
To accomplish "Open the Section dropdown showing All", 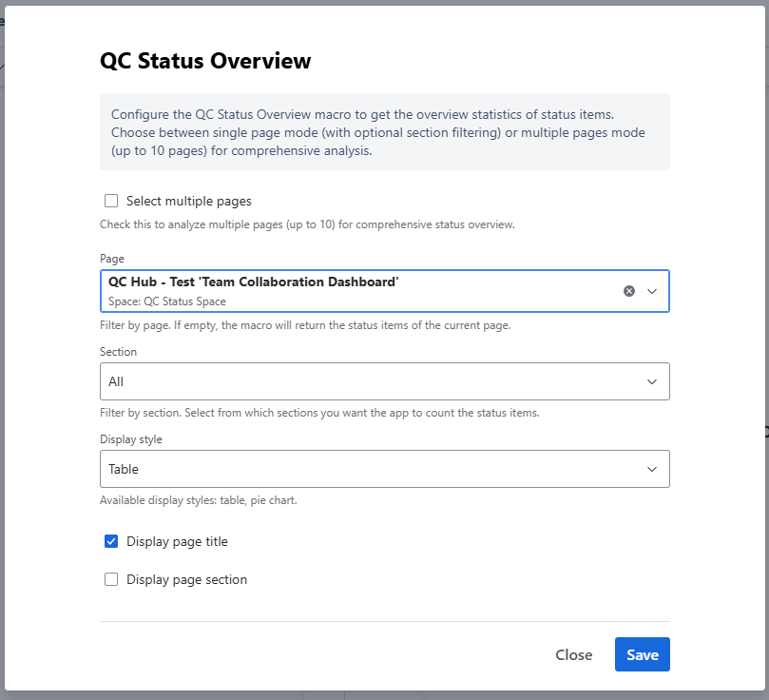I will pos(371,381).
